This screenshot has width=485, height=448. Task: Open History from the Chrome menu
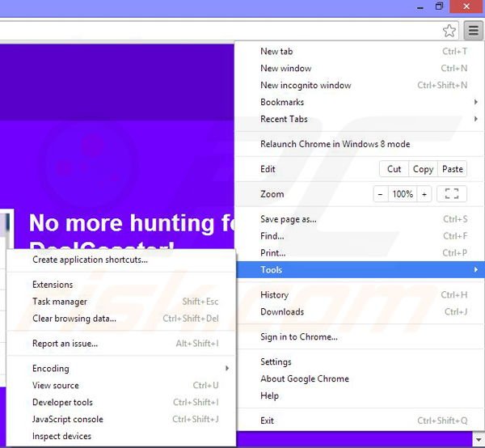[x=360, y=295]
